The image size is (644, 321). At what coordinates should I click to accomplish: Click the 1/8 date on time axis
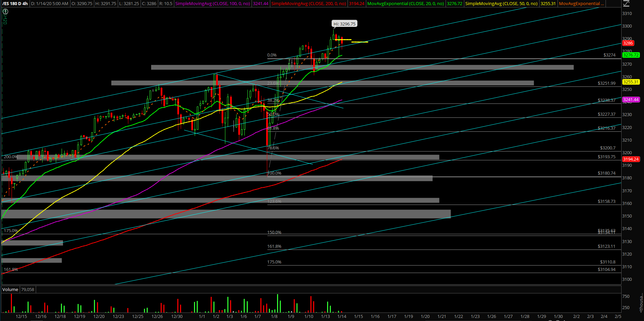pyautogui.click(x=274, y=317)
